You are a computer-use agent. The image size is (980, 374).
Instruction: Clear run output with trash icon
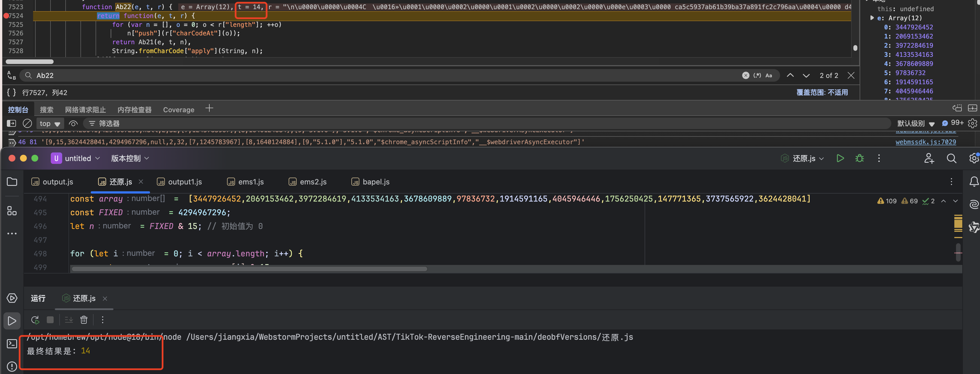tap(84, 320)
